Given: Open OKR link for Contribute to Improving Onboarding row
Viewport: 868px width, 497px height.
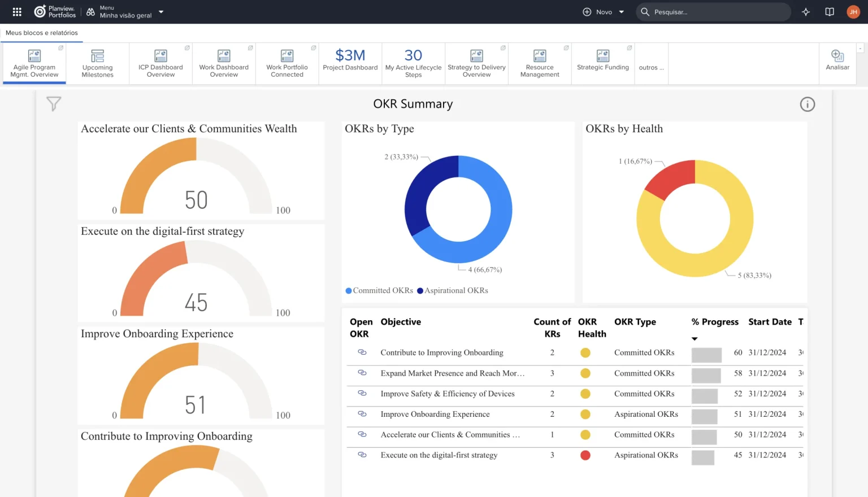Looking at the screenshot, I should 362,352.
